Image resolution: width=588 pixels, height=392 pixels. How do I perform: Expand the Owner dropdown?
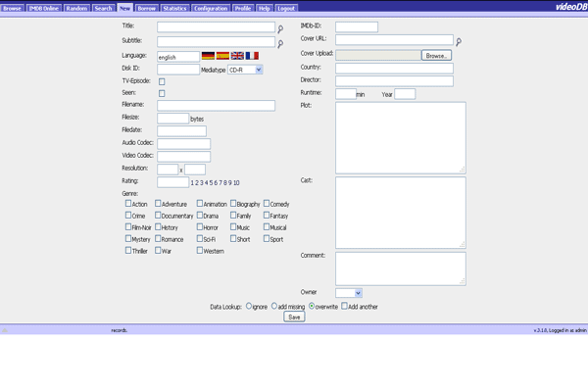[349, 292]
